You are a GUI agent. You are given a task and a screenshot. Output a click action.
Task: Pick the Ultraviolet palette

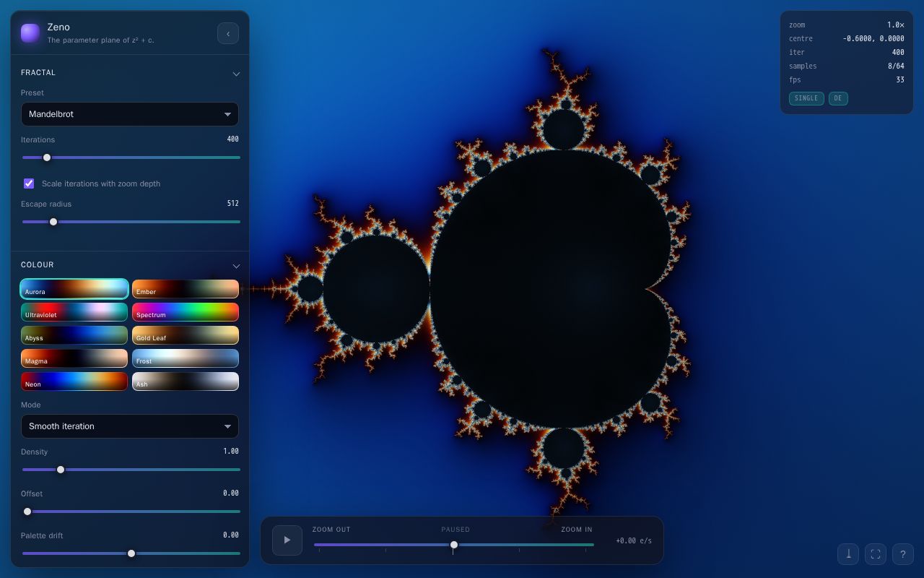coord(74,312)
